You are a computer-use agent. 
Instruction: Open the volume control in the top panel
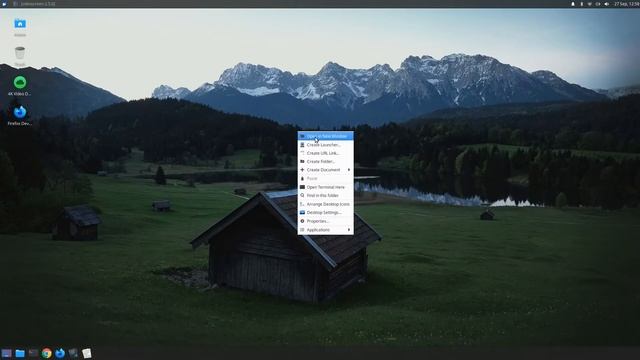pos(607,4)
